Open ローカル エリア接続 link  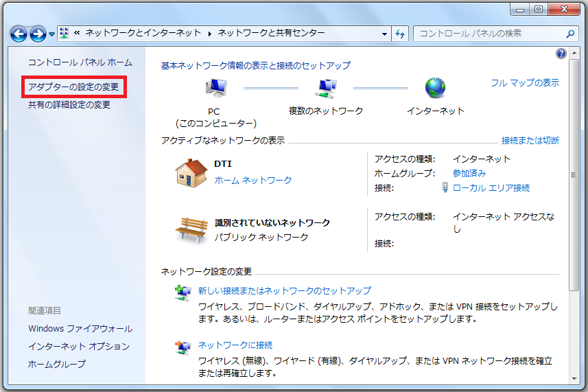(x=491, y=188)
